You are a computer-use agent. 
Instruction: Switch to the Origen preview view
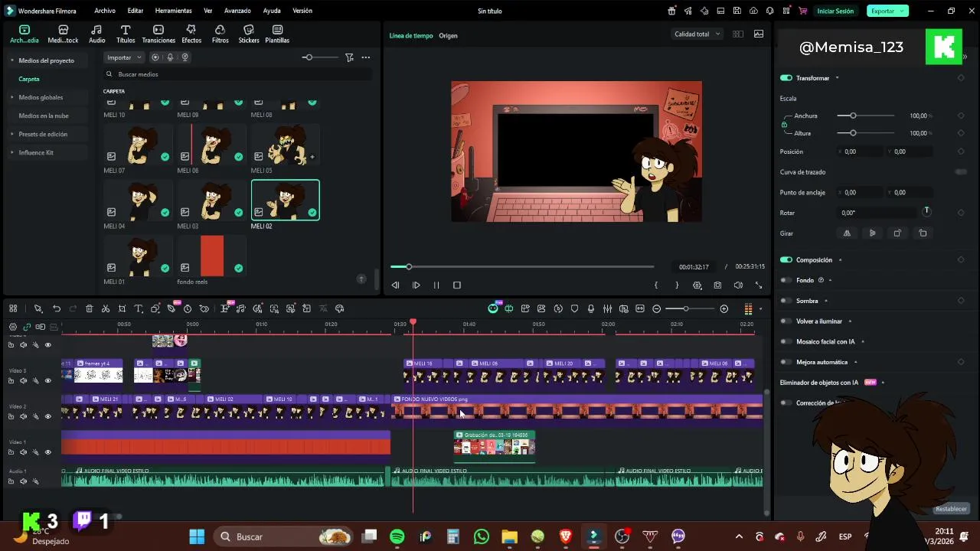click(x=448, y=35)
